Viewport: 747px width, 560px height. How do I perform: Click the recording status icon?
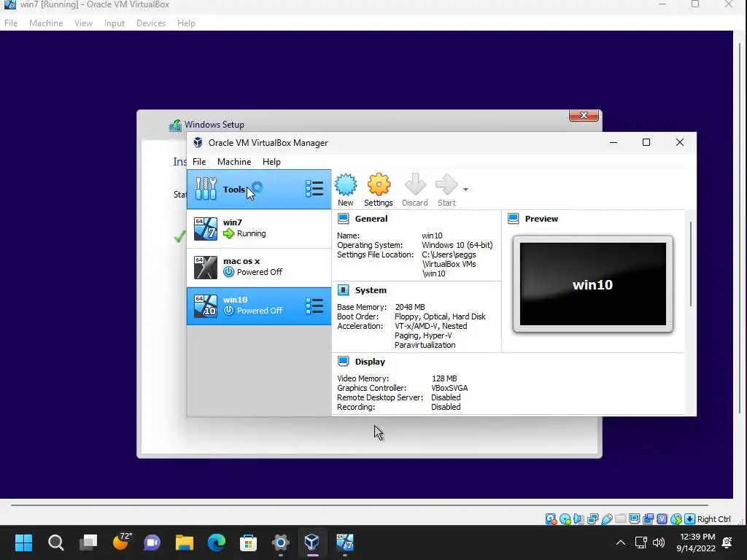coord(648,519)
